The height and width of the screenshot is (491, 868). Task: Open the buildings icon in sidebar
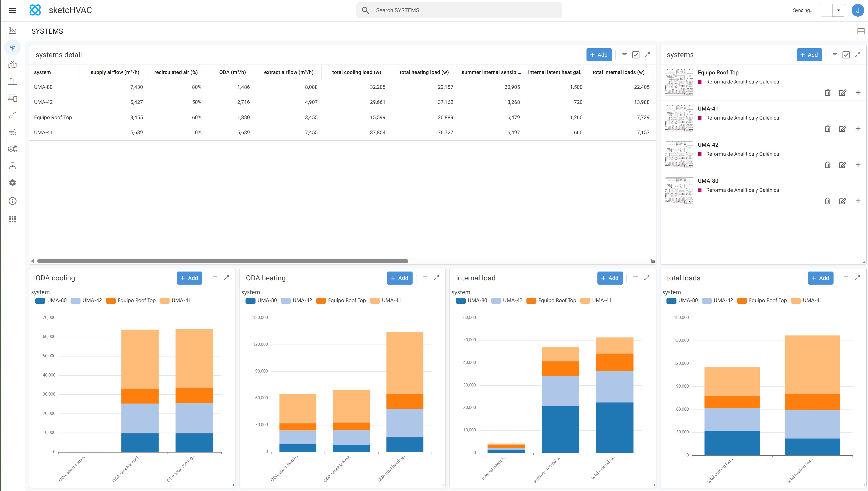[x=12, y=81]
